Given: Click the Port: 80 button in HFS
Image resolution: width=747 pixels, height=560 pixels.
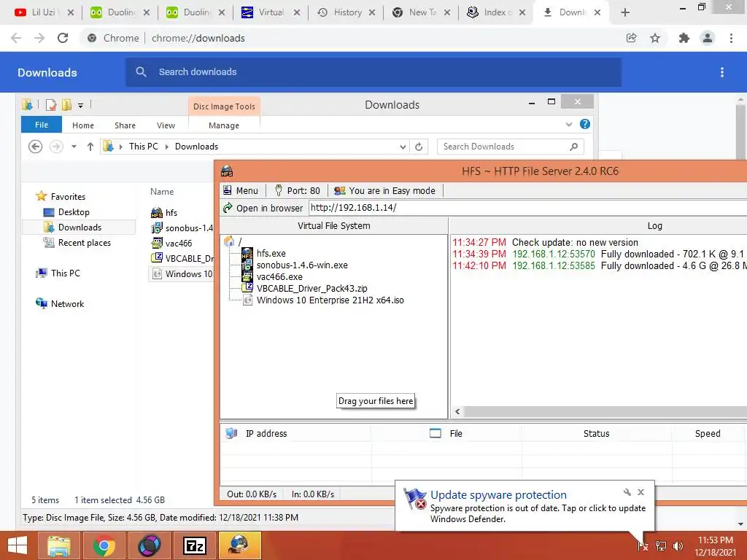Looking at the screenshot, I should coord(298,190).
